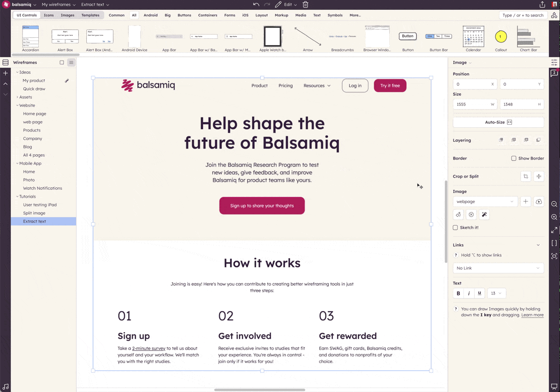Check the Sketch it! option

[x=455, y=227]
